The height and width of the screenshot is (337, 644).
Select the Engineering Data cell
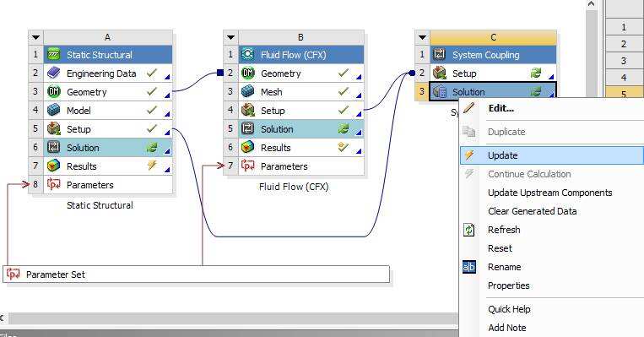(x=108, y=73)
